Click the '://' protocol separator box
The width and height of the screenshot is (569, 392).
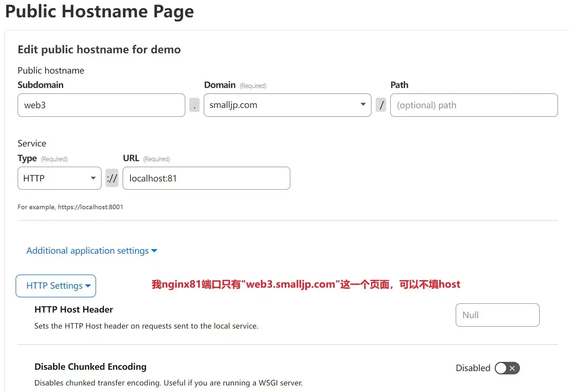click(112, 178)
